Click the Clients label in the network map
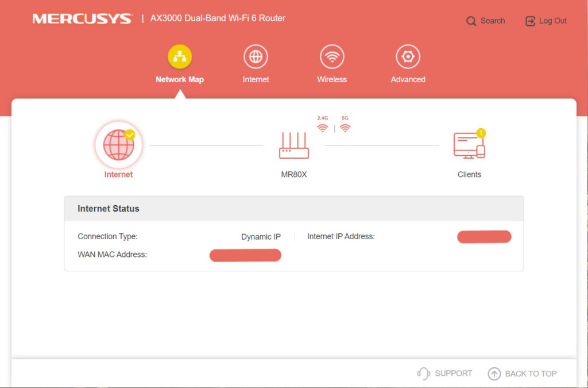This screenshot has width=588, height=388. [x=469, y=174]
